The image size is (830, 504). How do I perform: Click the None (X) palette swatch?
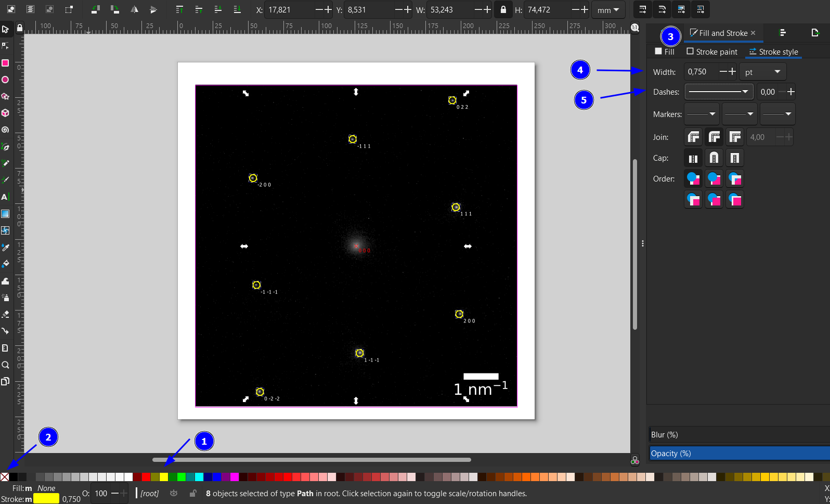tap(5, 476)
